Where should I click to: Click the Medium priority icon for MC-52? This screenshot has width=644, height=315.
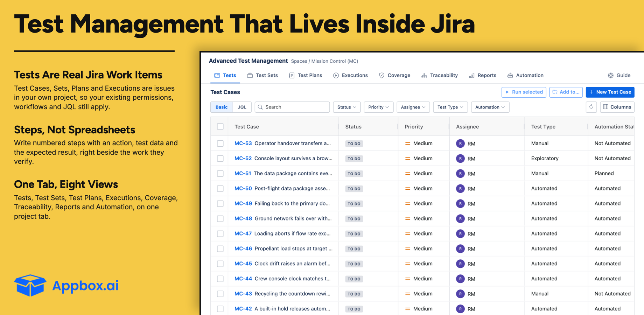click(407, 159)
